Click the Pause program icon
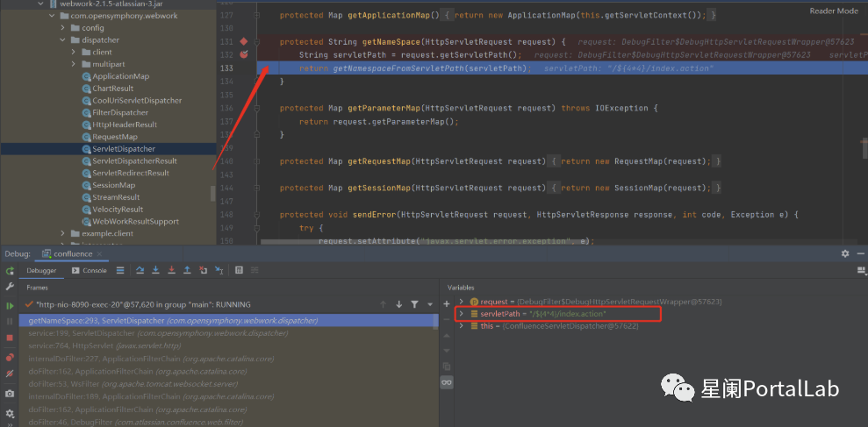 point(10,321)
